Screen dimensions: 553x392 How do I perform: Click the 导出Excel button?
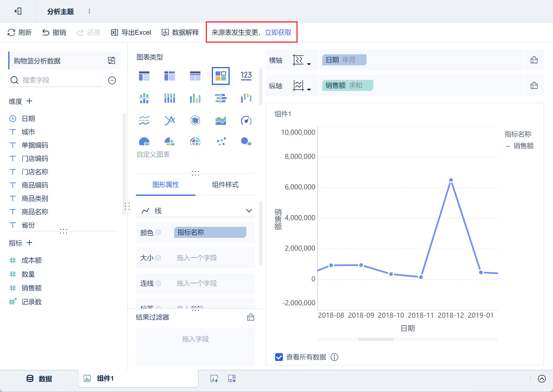point(131,32)
